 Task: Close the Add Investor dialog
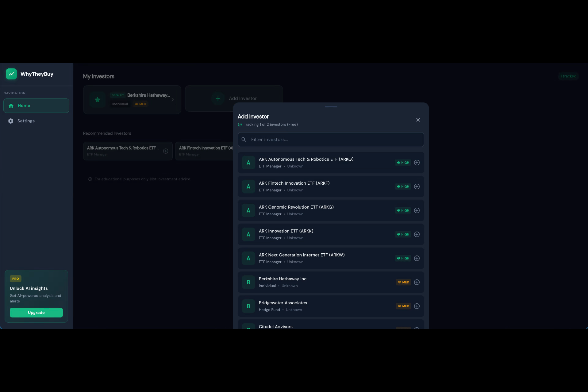pos(418,120)
